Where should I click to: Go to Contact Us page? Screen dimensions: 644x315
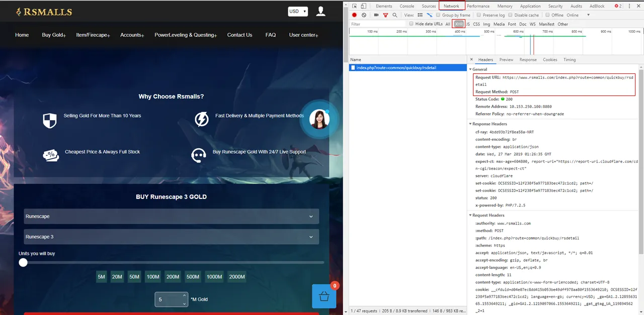point(239,35)
